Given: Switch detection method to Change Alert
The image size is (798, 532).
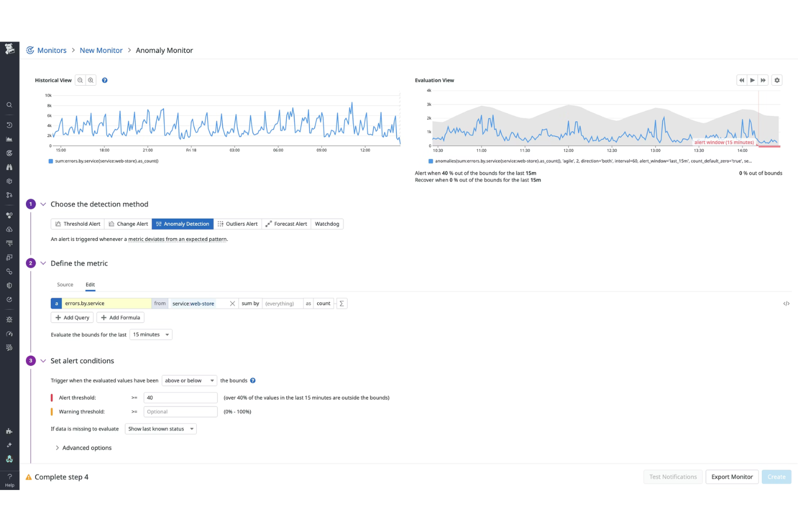Looking at the screenshot, I should click(x=128, y=224).
